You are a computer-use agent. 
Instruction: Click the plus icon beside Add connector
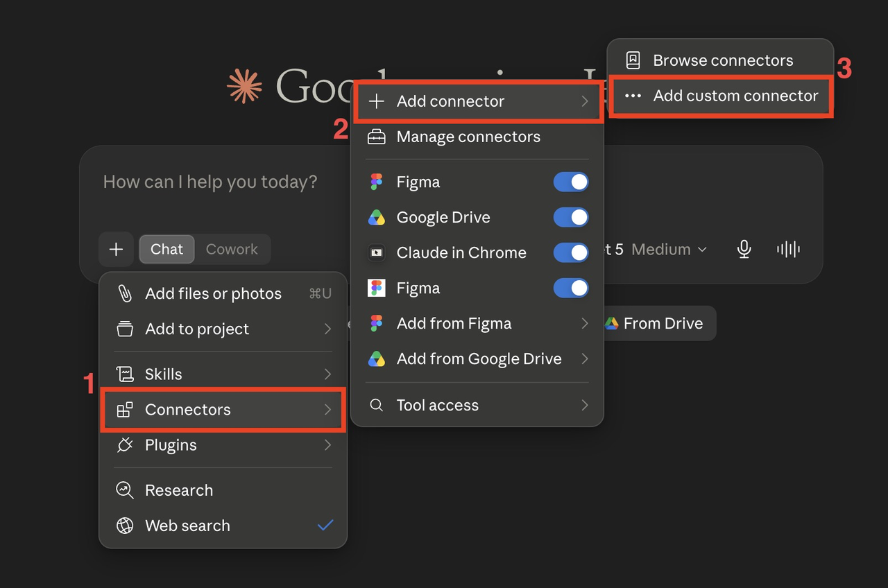point(377,101)
